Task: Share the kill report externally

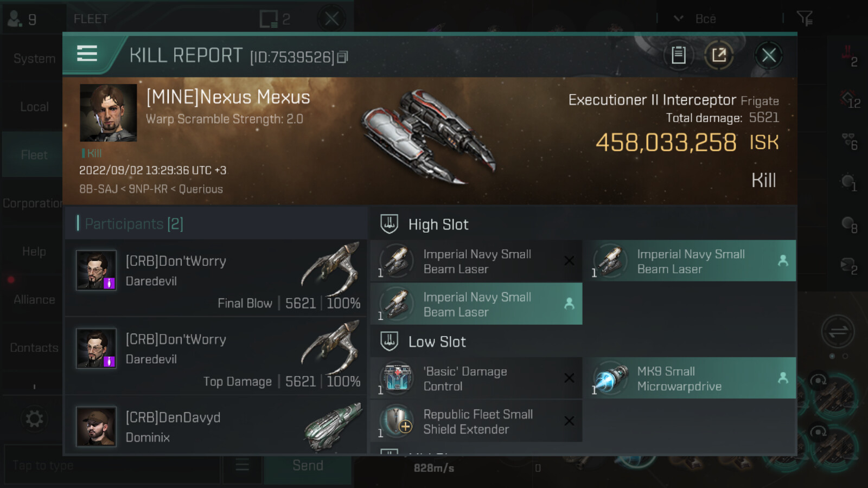Action: tap(719, 55)
